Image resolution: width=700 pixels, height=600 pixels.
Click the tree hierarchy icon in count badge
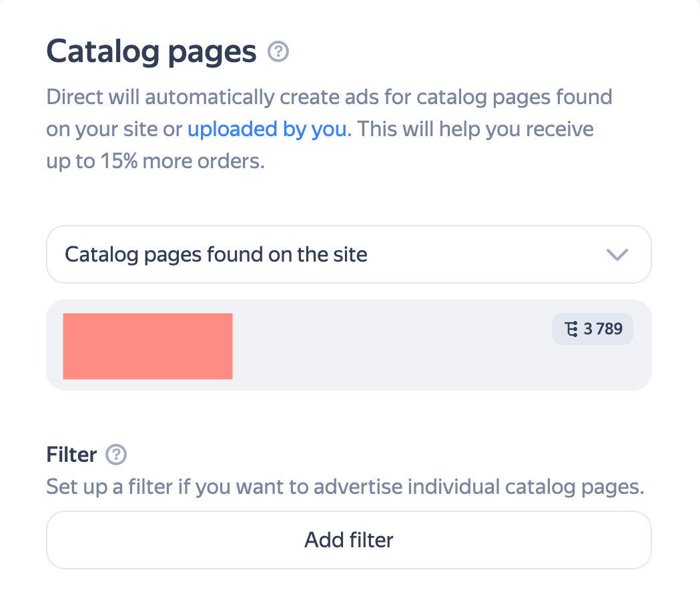pyautogui.click(x=571, y=329)
